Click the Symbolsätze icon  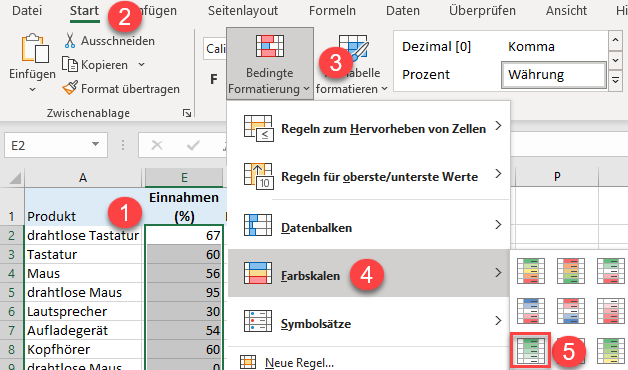point(258,321)
